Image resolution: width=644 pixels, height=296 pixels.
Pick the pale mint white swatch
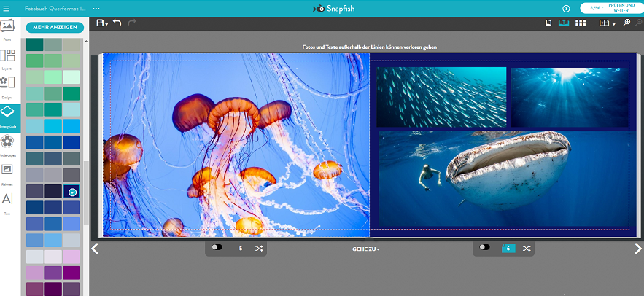click(x=72, y=77)
